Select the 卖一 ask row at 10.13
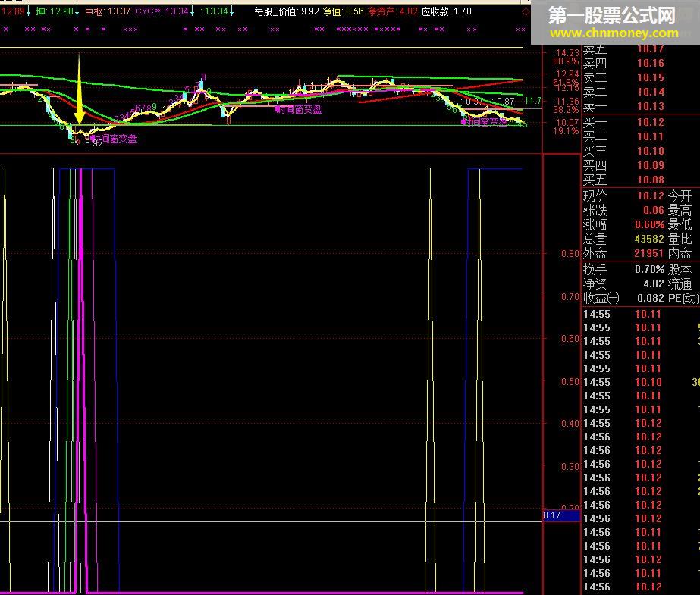 point(641,106)
